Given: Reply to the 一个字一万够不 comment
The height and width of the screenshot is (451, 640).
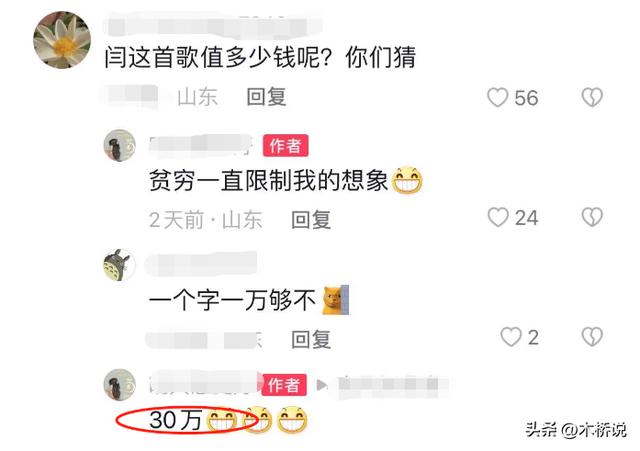Looking at the screenshot, I should [x=311, y=340].
